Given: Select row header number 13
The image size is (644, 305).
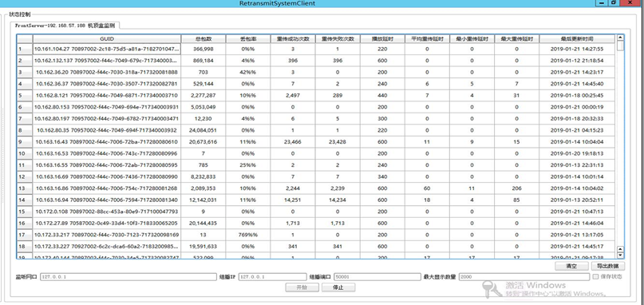Looking at the screenshot, I should tap(25, 188).
